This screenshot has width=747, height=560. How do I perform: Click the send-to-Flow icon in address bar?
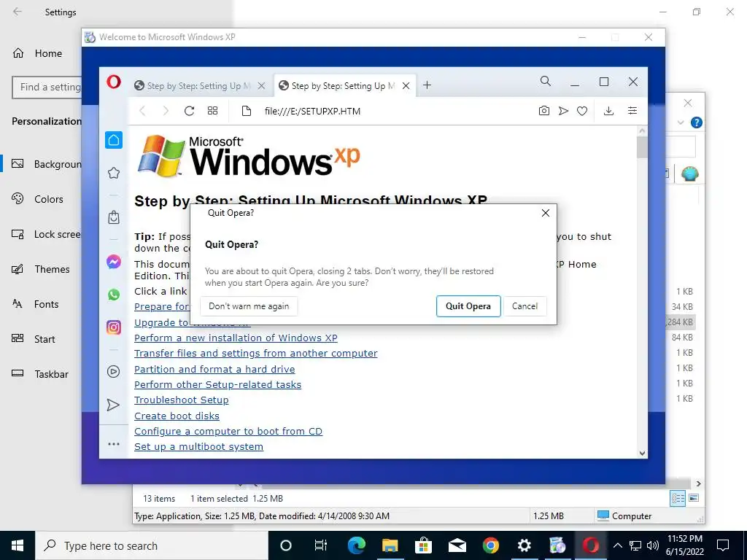pos(563,111)
